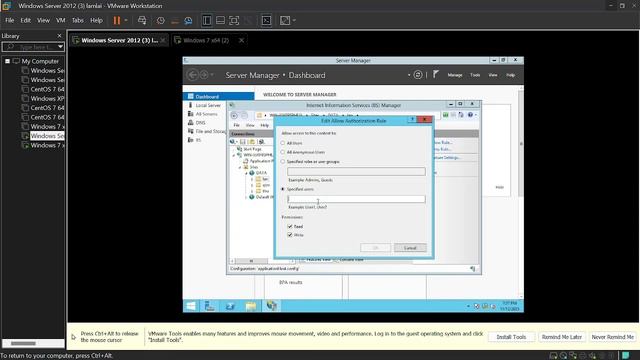Close the Library panel
The width and height of the screenshot is (640, 360).
(x=59, y=36)
